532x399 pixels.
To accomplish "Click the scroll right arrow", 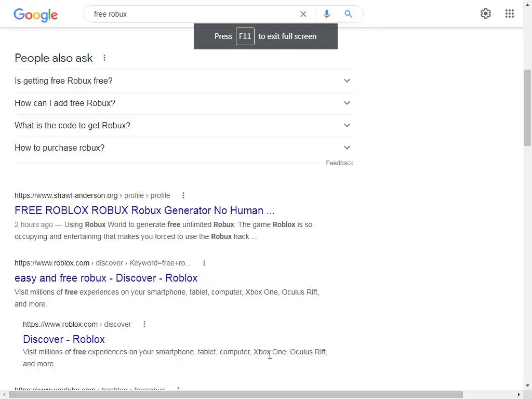I will [x=519, y=395].
